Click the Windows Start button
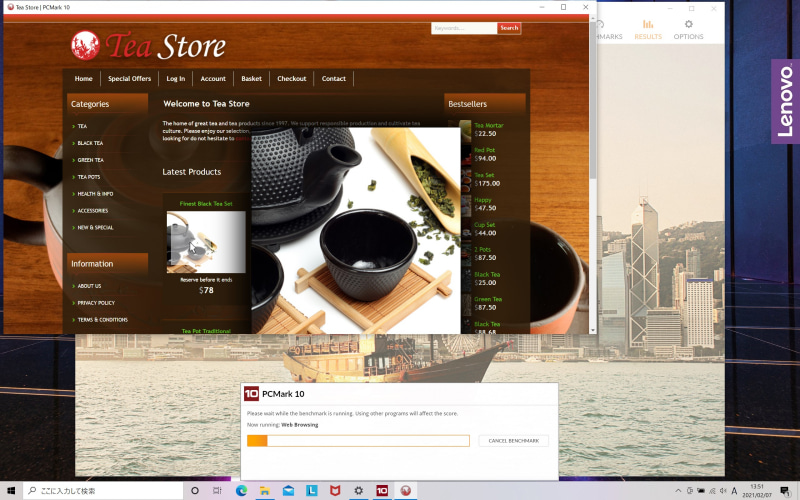 coord(11,490)
